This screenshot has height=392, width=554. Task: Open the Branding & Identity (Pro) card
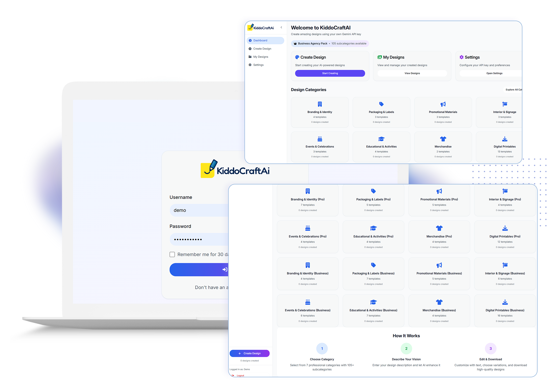click(307, 200)
